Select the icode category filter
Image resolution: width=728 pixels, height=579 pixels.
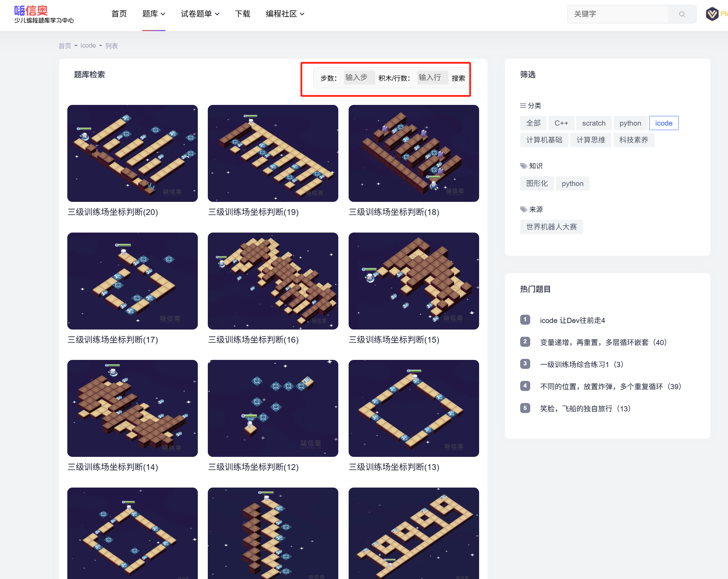coord(663,123)
